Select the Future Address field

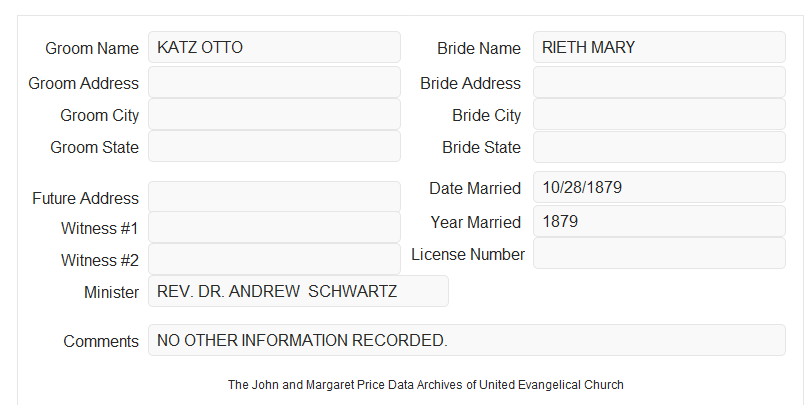[274, 197]
